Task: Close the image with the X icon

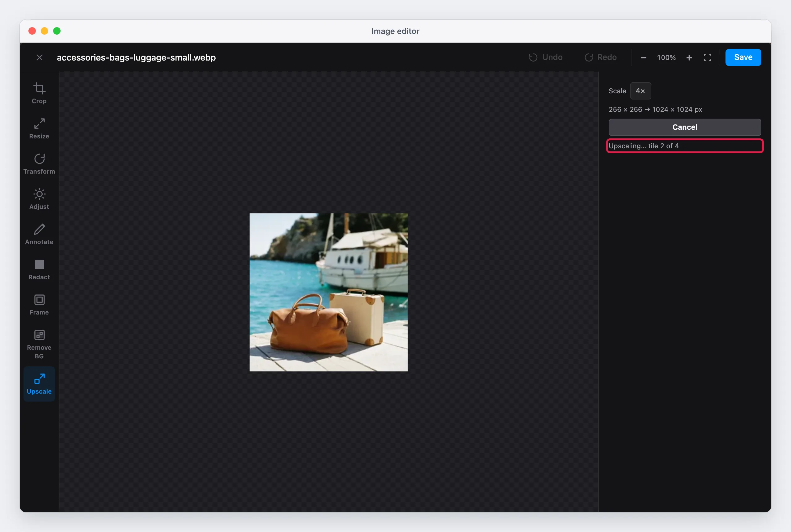Action: tap(39, 57)
